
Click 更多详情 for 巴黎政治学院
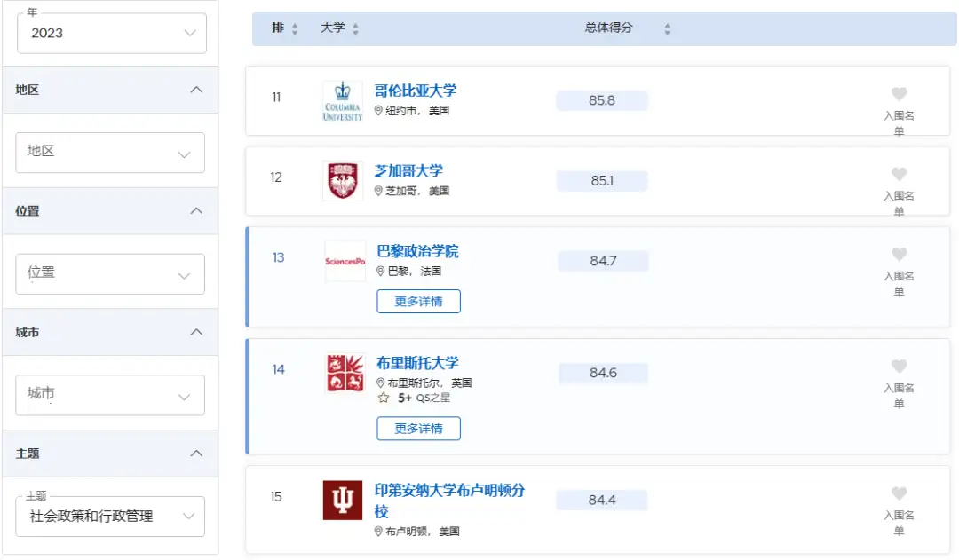(418, 302)
